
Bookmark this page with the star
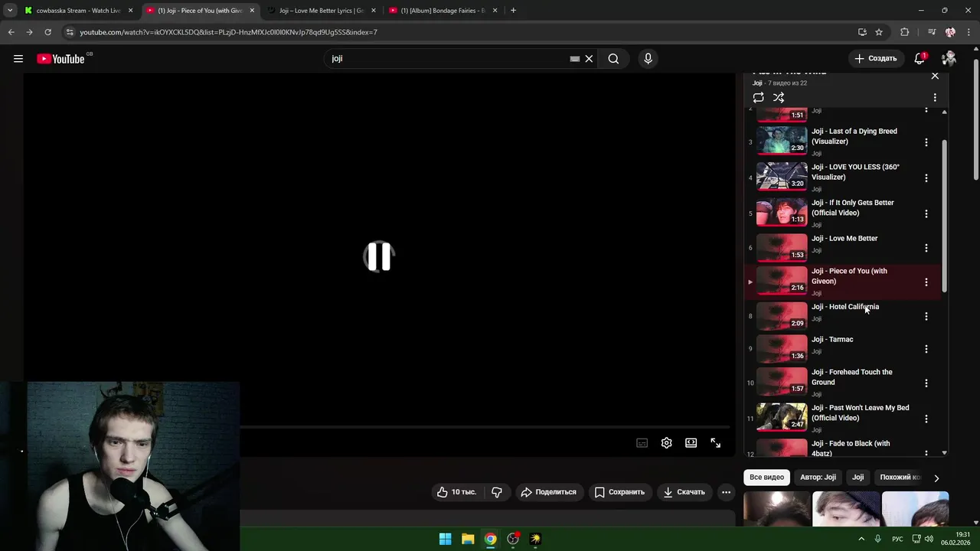coord(879,32)
